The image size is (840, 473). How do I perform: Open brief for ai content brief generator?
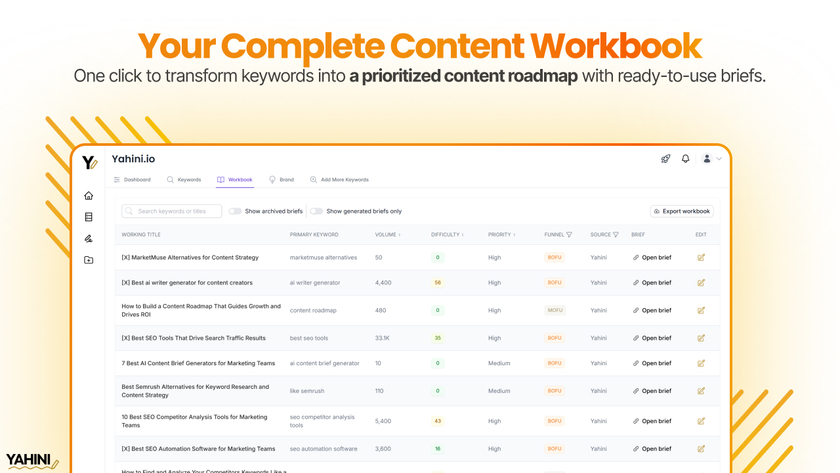click(x=652, y=363)
